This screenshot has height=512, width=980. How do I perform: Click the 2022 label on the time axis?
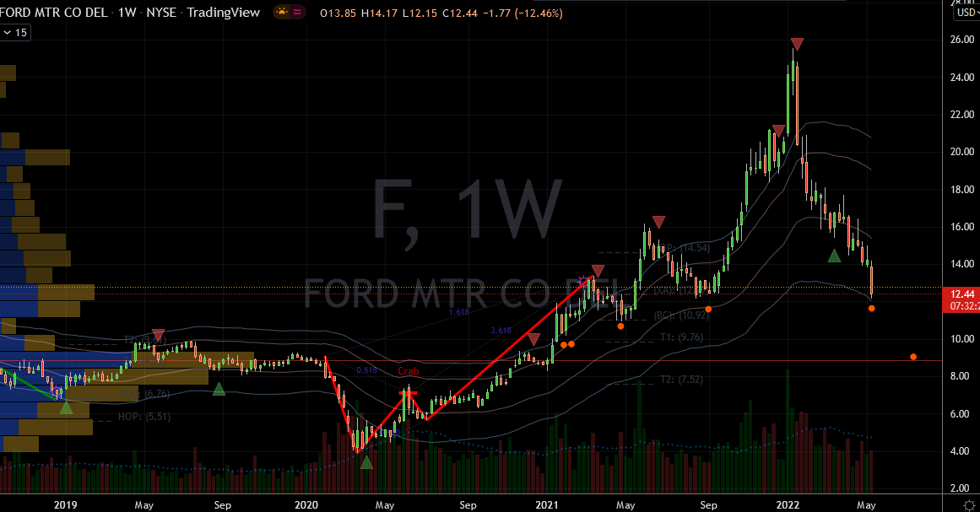coord(788,504)
